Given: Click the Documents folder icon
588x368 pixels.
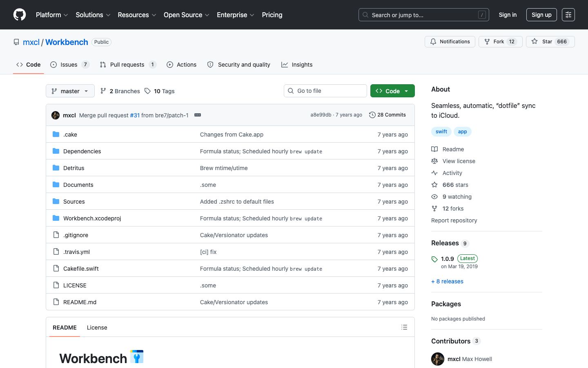Looking at the screenshot, I should (56, 185).
